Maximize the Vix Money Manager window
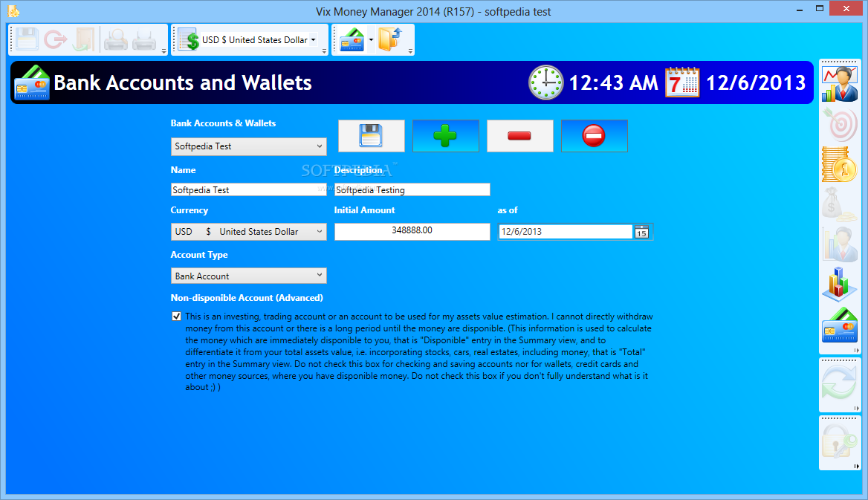The image size is (868, 500). tap(820, 8)
